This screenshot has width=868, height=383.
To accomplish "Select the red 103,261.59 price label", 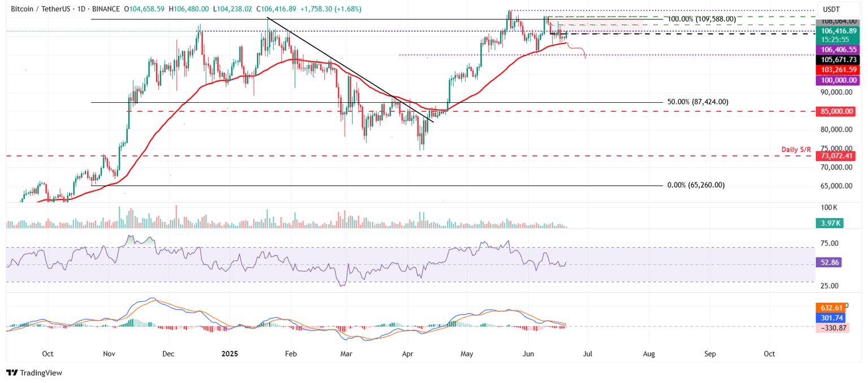I will coord(839,69).
